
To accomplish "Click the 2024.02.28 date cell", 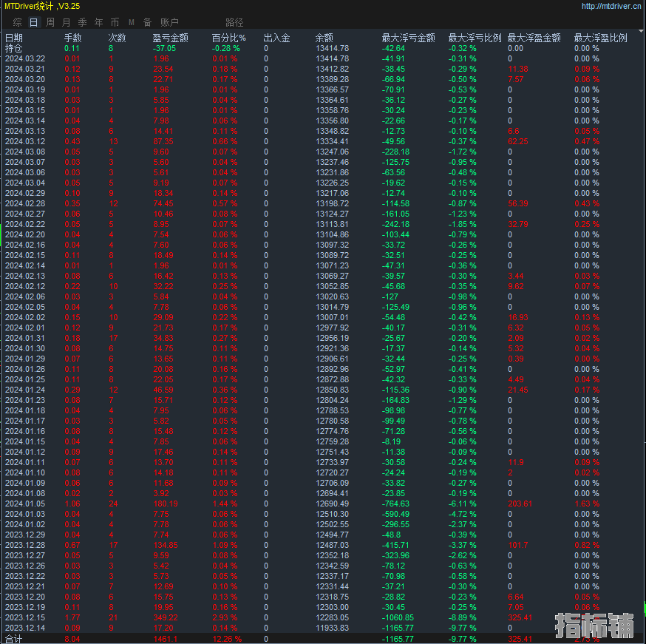I will click(x=25, y=203).
